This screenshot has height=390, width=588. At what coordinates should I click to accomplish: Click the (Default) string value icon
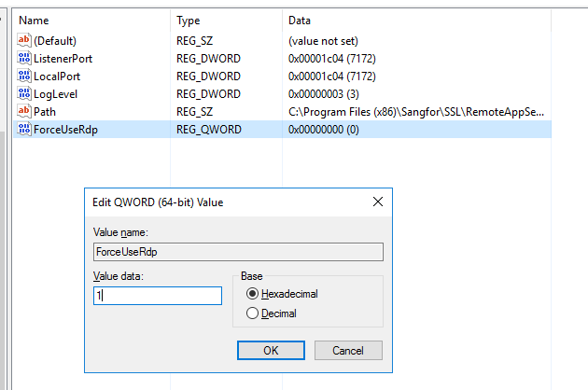point(24,41)
